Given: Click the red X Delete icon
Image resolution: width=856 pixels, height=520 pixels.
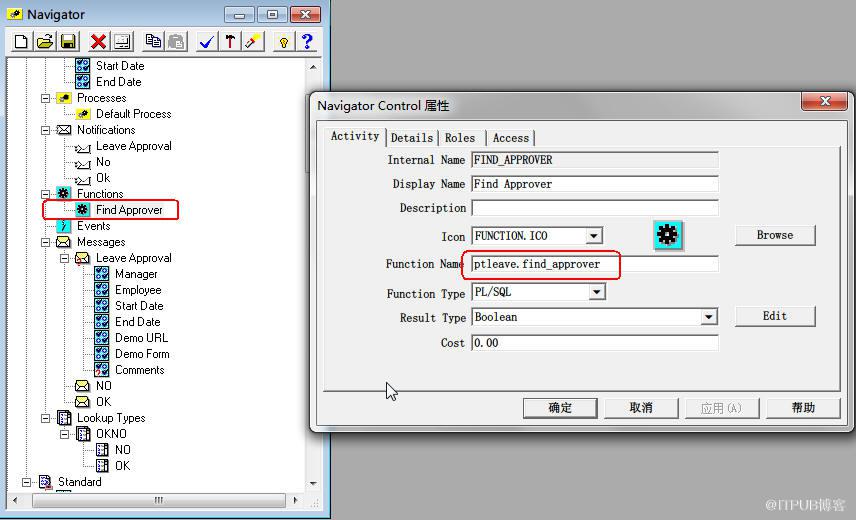Looking at the screenshot, I should (98, 42).
